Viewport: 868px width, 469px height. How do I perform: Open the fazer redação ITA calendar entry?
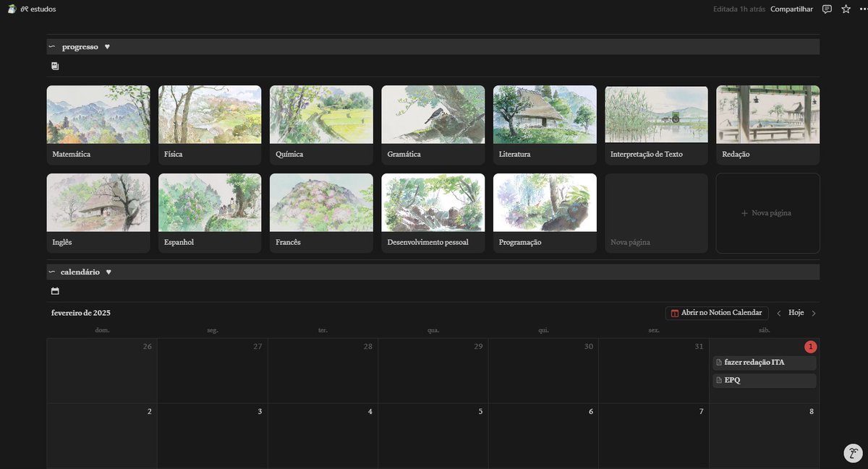coord(765,363)
